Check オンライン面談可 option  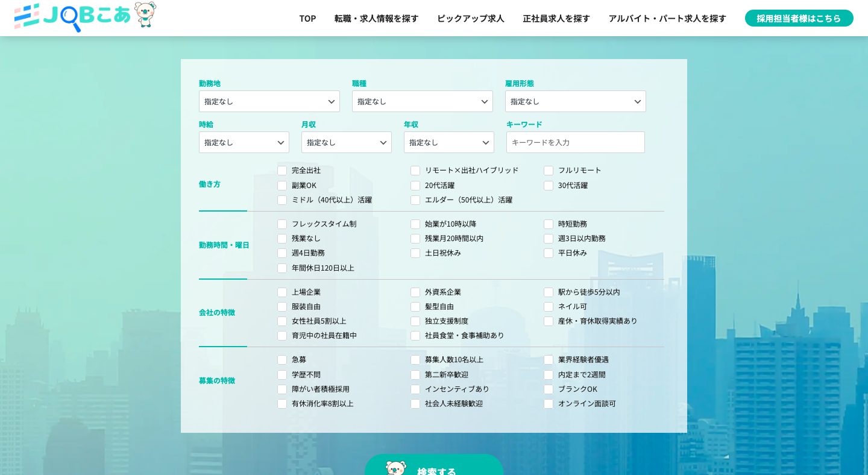click(549, 404)
